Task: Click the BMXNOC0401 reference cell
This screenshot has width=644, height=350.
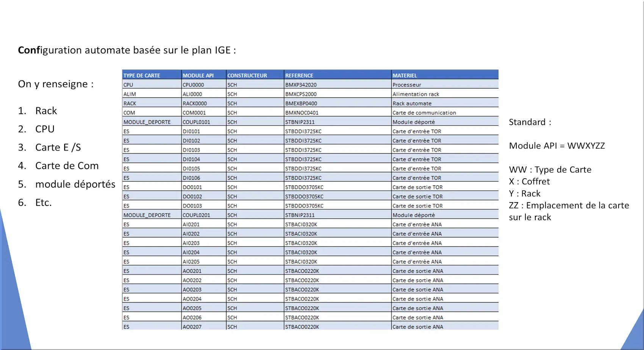Action: coord(338,113)
